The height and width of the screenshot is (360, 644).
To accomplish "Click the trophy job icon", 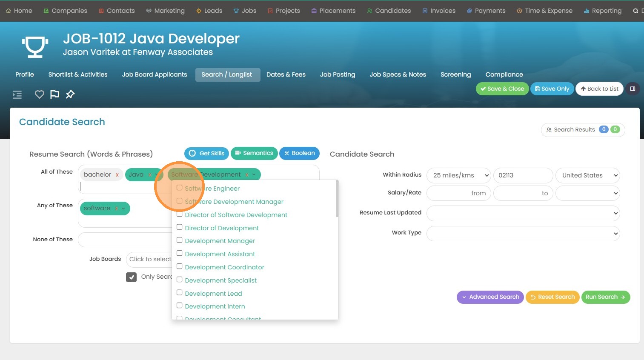I will click(x=35, y=46).
